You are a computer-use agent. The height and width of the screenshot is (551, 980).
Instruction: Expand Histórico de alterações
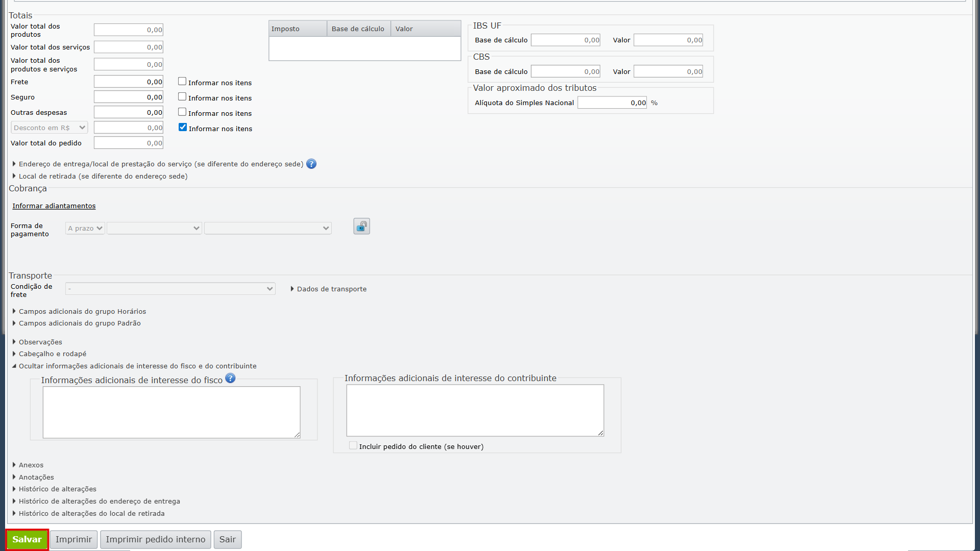click(x=57, y=489)
